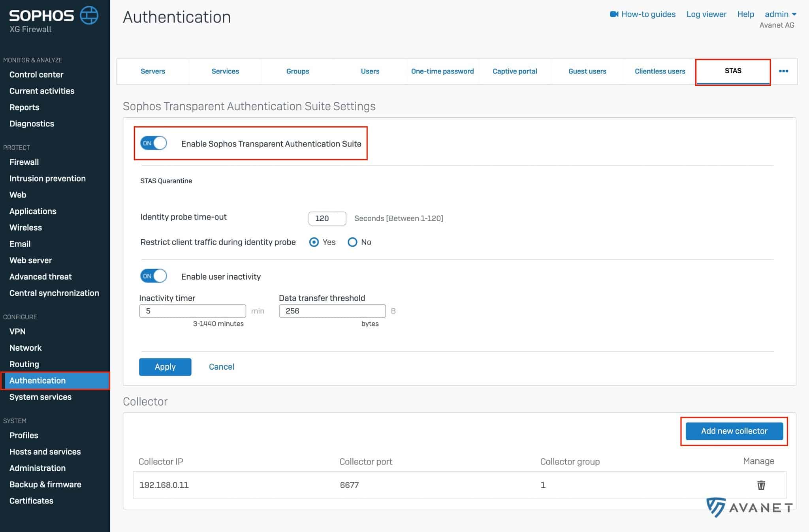Open VPN in sidebar

[x=17, y=331]
